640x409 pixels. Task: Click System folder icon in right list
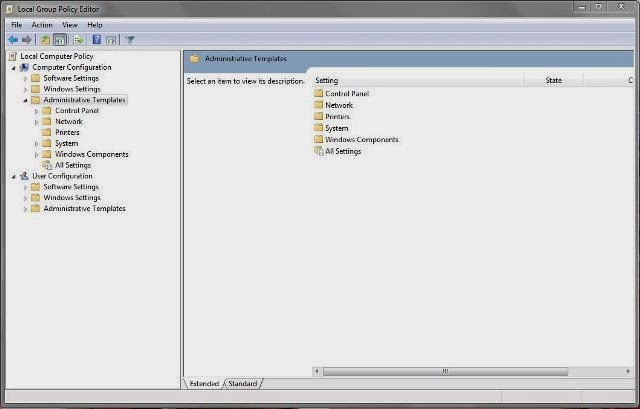click(x=319, y=128)
